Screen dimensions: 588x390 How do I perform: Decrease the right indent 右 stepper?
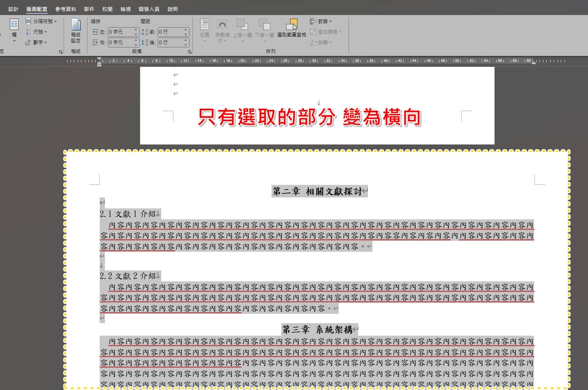coord(136,44)
